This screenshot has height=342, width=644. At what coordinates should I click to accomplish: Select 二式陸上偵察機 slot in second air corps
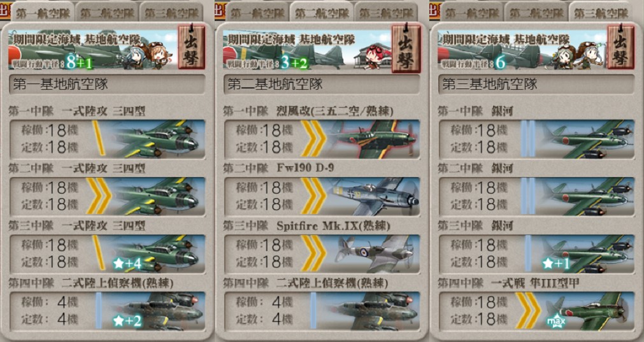[322, 311]
